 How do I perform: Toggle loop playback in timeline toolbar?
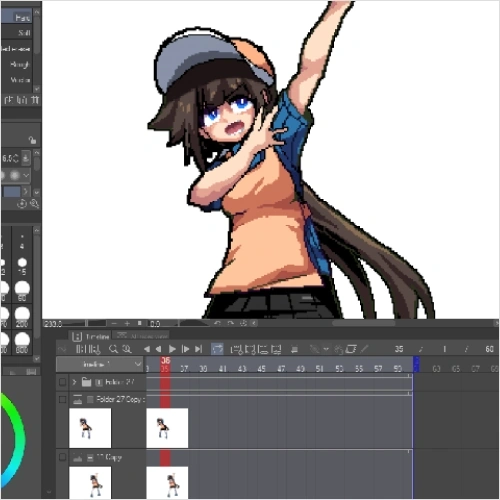click(217, 349)
